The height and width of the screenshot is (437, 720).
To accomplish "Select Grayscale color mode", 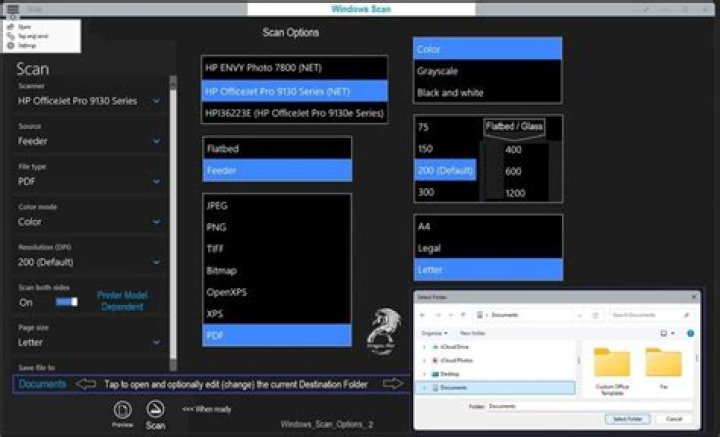I will 488,71.
